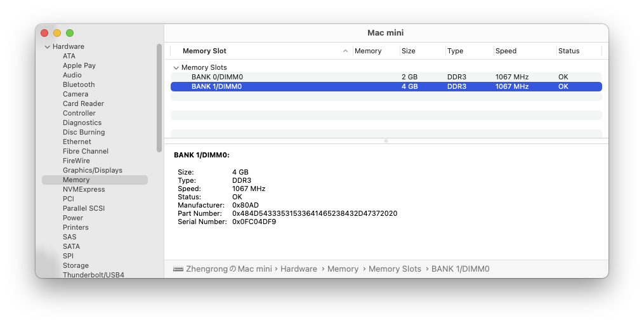
Task: Select Card Reader in the sidebar
Action: pos(83,103)
